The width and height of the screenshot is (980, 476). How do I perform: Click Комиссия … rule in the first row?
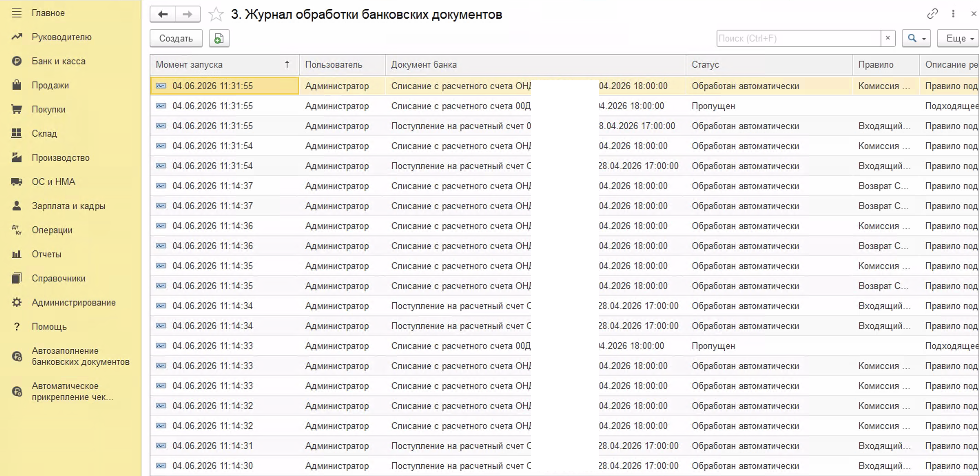click(x=884, y=86)
